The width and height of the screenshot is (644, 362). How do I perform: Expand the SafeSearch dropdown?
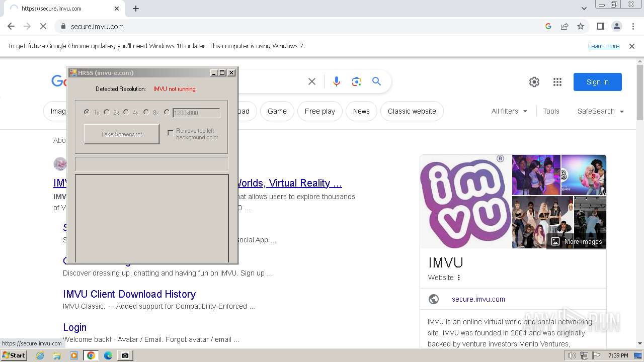coord(601,111)
